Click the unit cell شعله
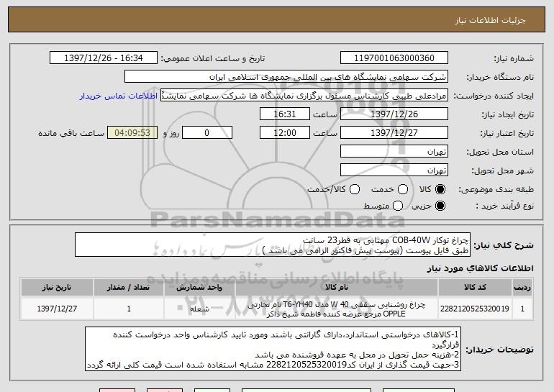Screen dimensions: 554x392 click(199, 309)
